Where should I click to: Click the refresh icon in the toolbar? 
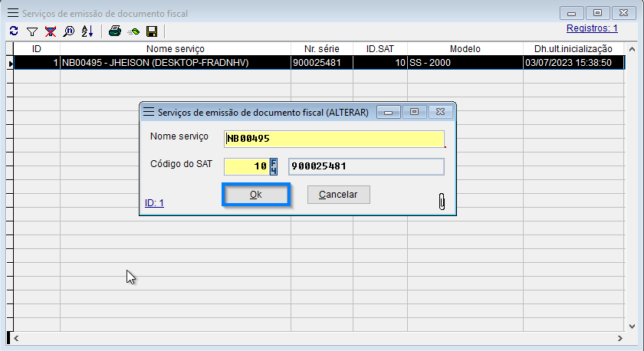13,31
